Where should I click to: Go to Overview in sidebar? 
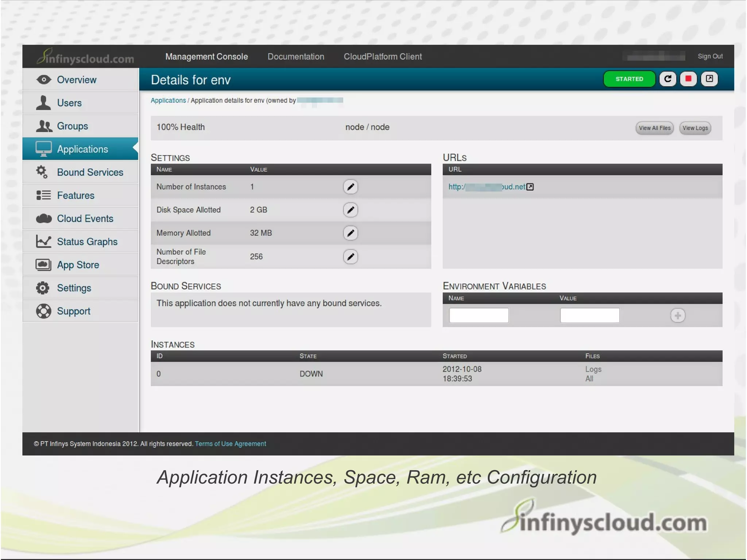point(77,80)
